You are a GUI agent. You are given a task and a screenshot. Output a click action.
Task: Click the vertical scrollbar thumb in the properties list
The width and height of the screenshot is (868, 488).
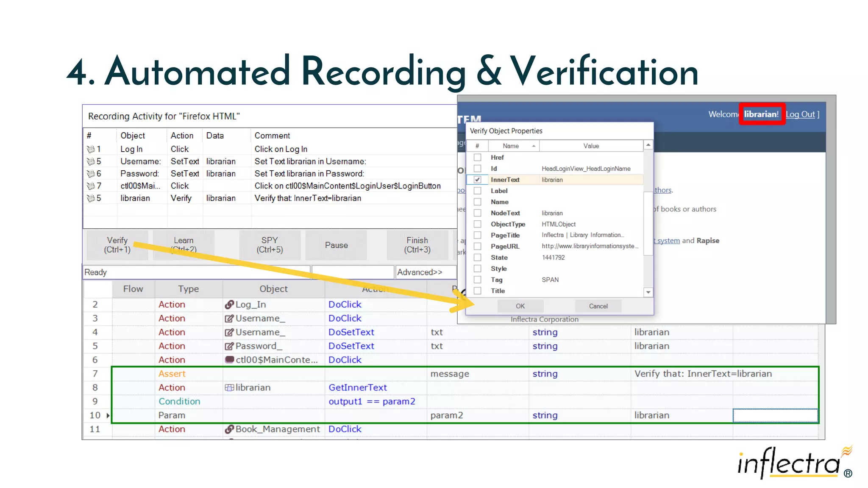pos(648,223)
